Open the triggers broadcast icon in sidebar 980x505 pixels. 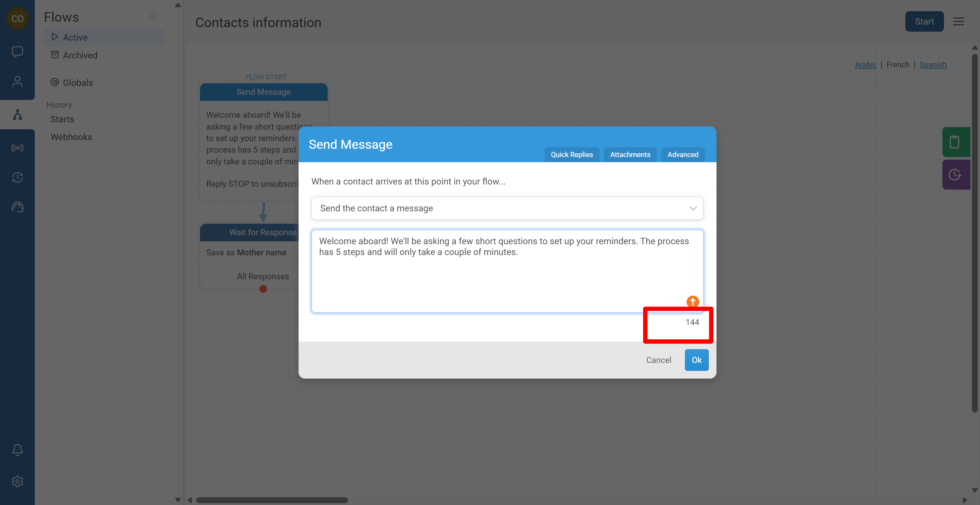pyautogui.click(x=17, y=148)
